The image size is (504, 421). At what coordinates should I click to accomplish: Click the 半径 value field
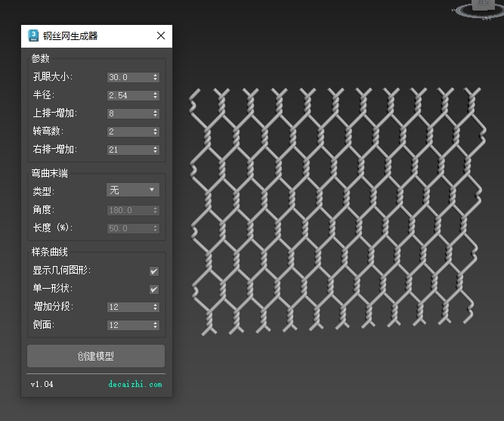[128, 95]
